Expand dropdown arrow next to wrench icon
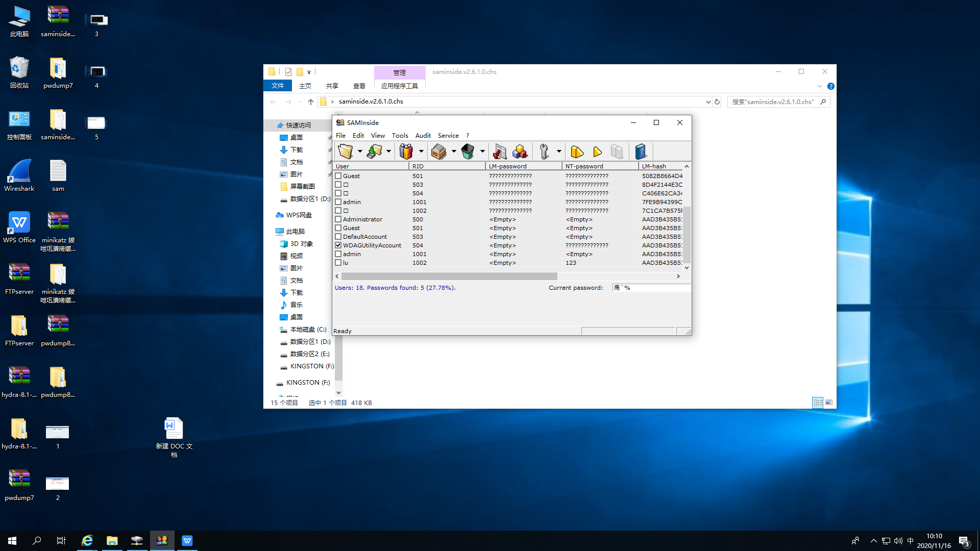980x551 pixels. point(559,152)
